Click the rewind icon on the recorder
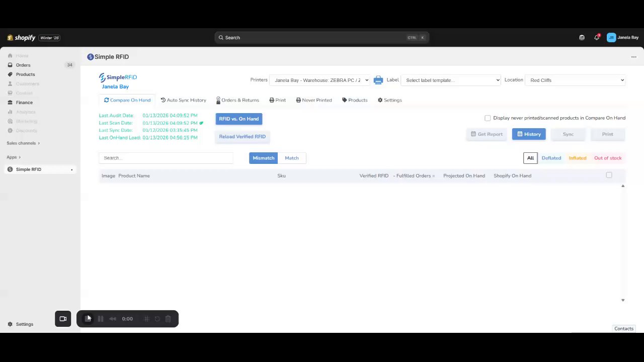 point(113,319)
